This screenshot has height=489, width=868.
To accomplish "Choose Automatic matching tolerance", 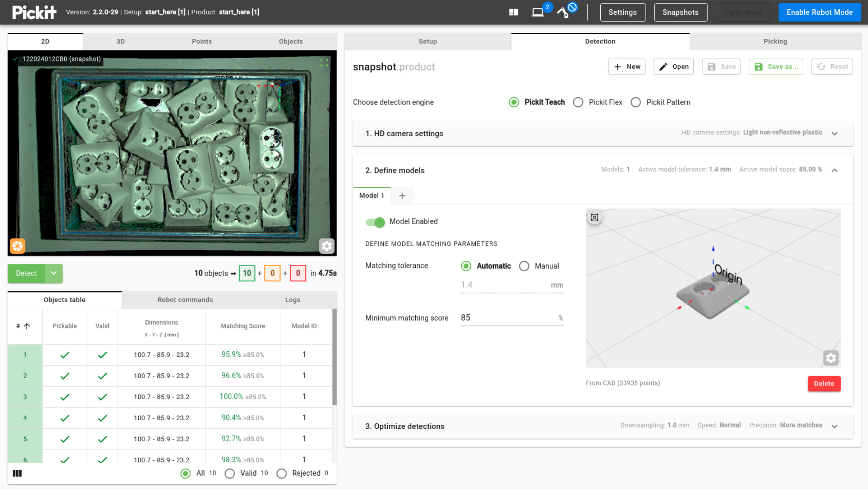I will 466,266.
